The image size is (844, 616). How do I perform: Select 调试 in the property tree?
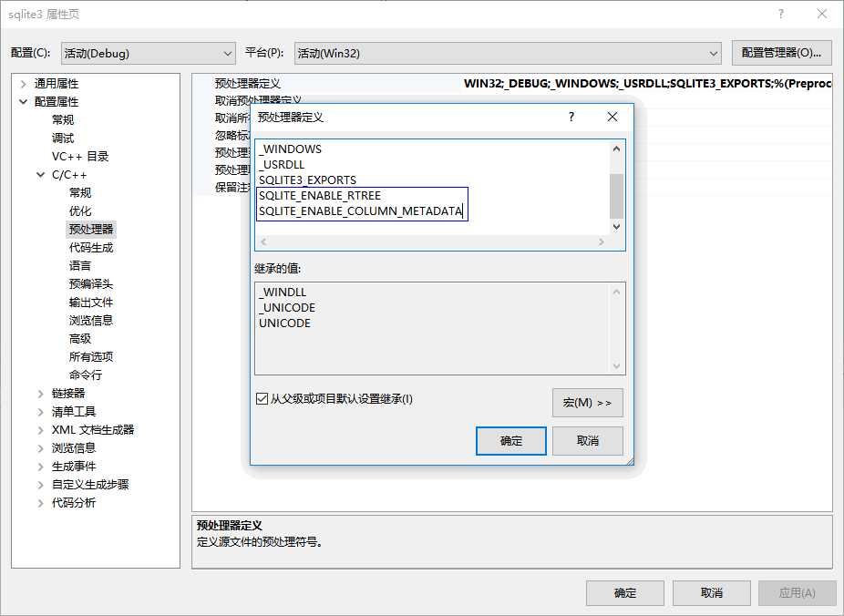pos(63,138)
